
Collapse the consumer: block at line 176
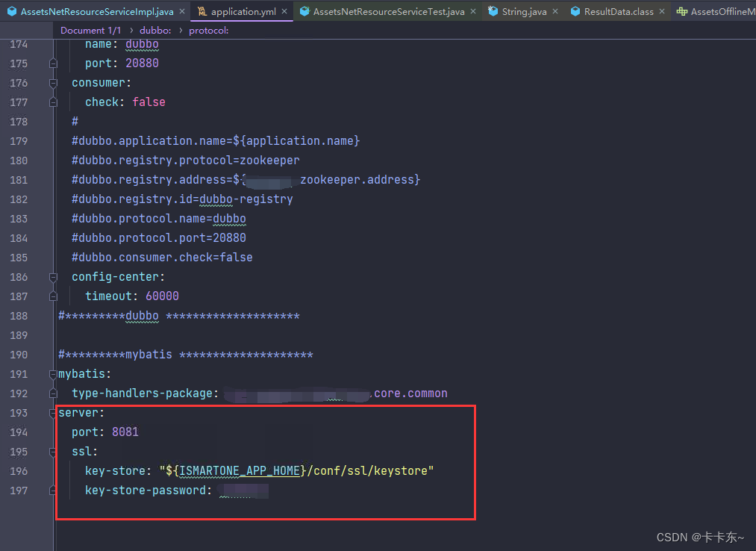point(53,83)
